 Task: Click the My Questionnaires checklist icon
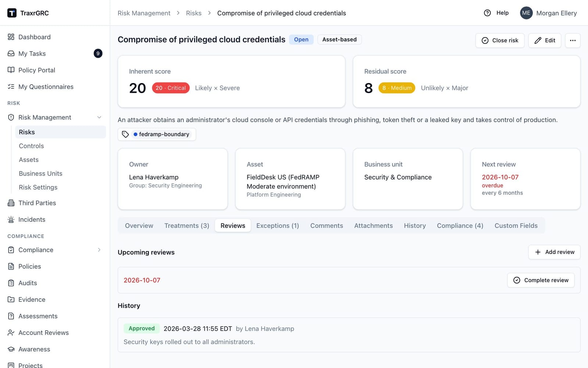(11, 86)
